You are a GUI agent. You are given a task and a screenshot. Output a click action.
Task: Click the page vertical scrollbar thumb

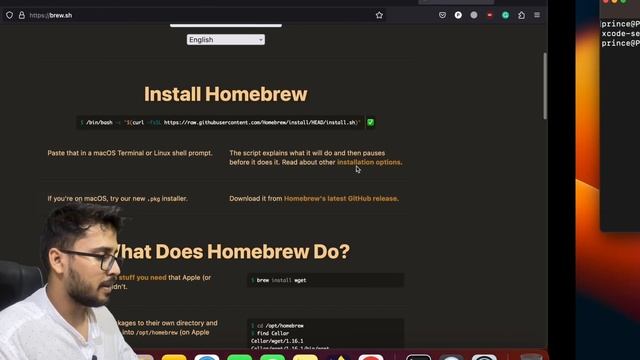click(x=545, y=86)
